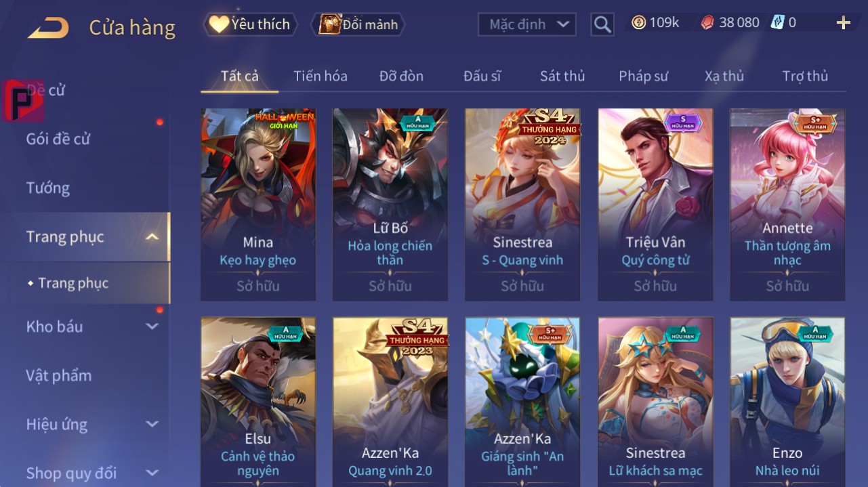Expand the Hiệu ứng sidebar section
This screenshot has width=868, height=487.
point(152,425)
